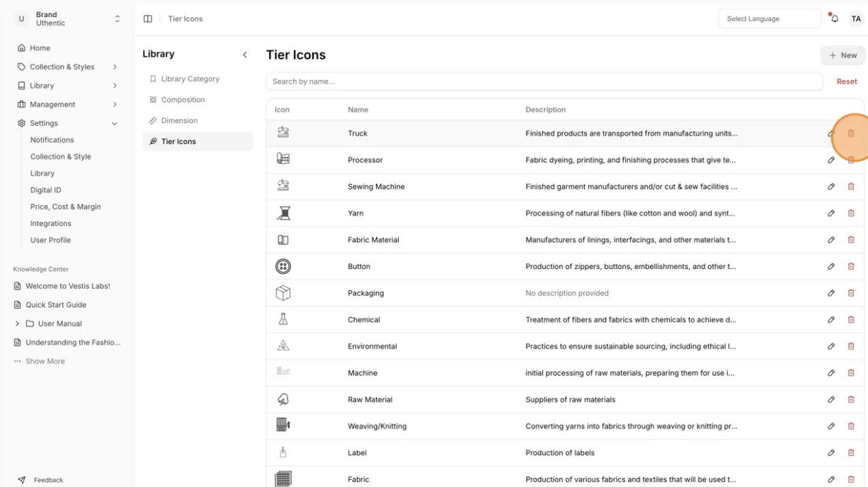Click the Truck row name
This screenshot has width=868, height=487.
358,134
